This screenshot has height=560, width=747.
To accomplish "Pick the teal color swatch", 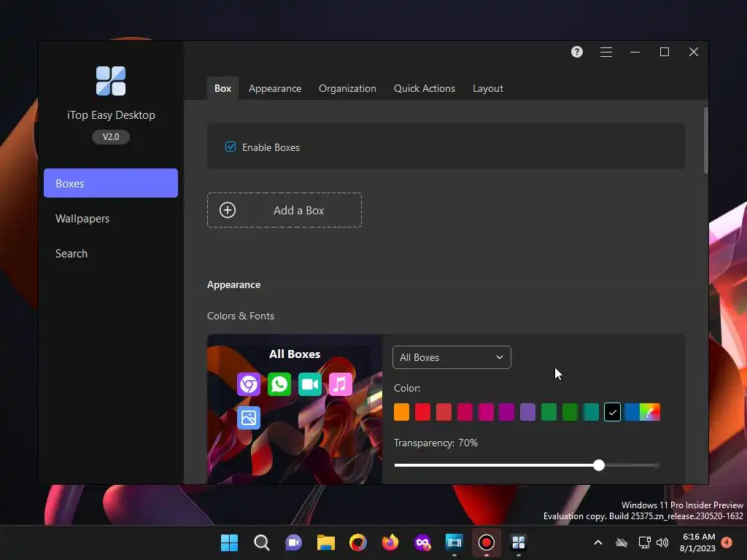I will point(591,412).
